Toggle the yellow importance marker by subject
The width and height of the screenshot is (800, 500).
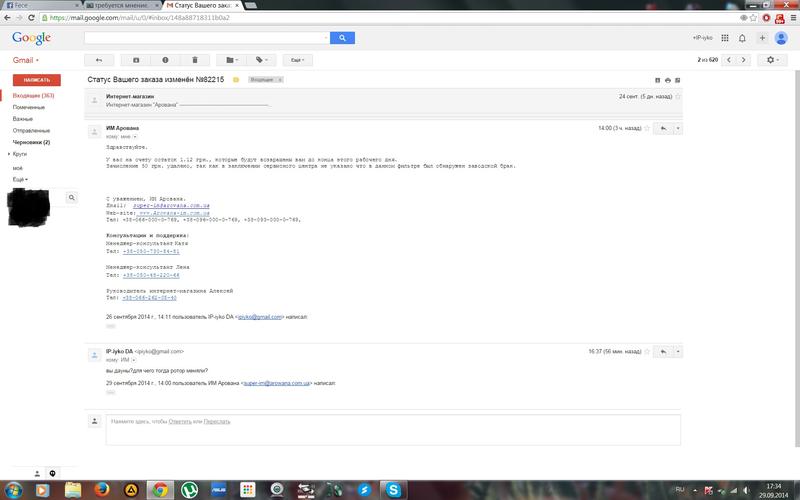(x=236, y=79)
